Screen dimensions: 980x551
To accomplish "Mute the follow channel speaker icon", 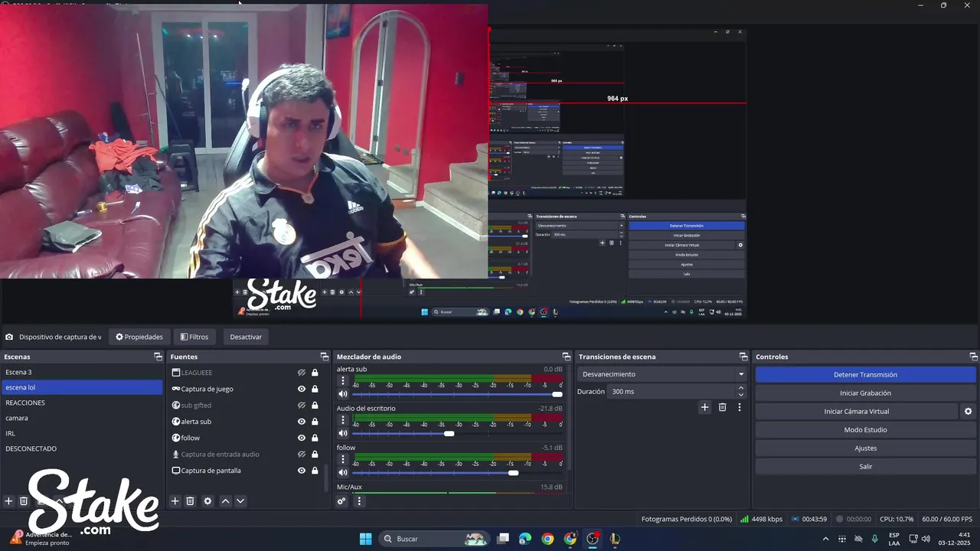I will point(343,472).
